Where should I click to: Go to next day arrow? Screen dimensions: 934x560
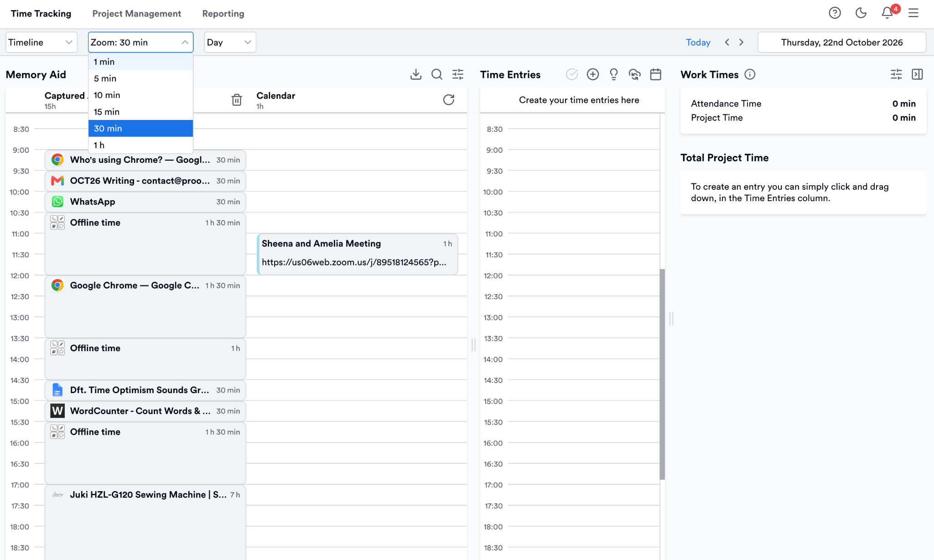point(742,42)
